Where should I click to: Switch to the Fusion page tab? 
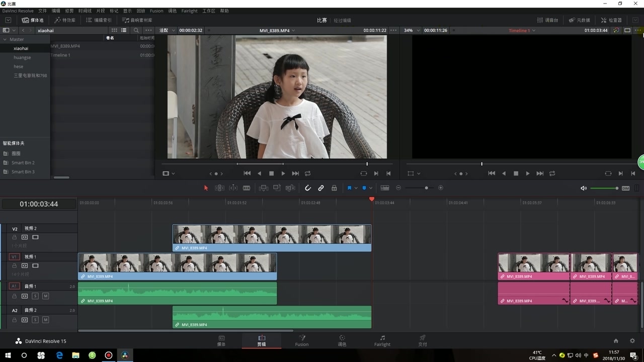(302, 340)
